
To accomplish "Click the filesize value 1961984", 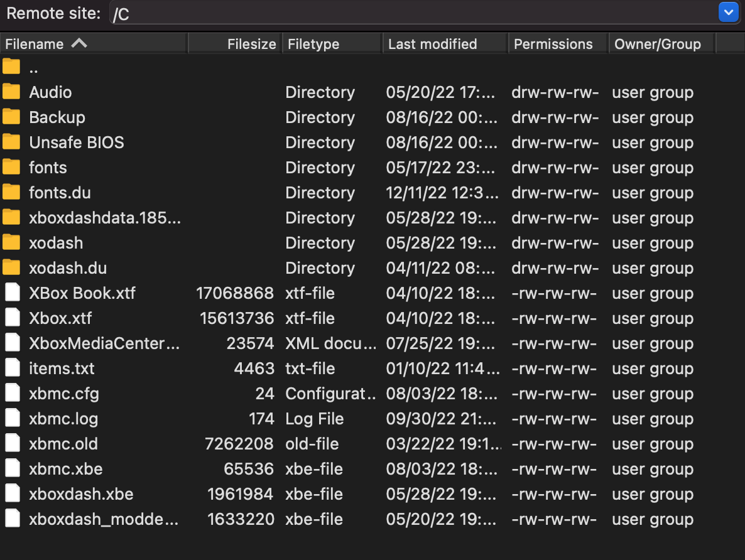I will click(x=240, y=495).
